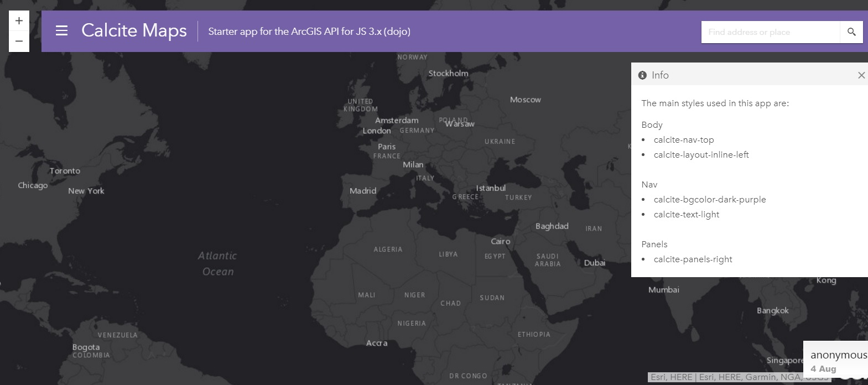Image resolution: width=868 pixels, height=385 pixels.
Task: Click Atlantic Ocean label on the map
Action: pos(217,263)
